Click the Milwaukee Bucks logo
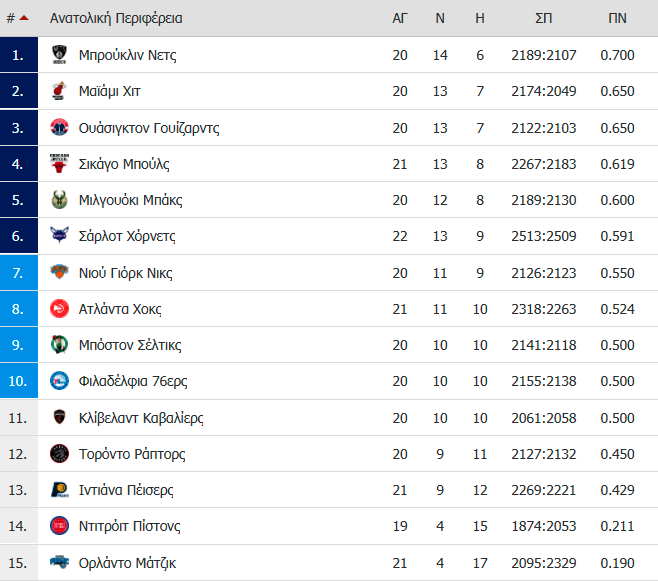 [59, 200]
